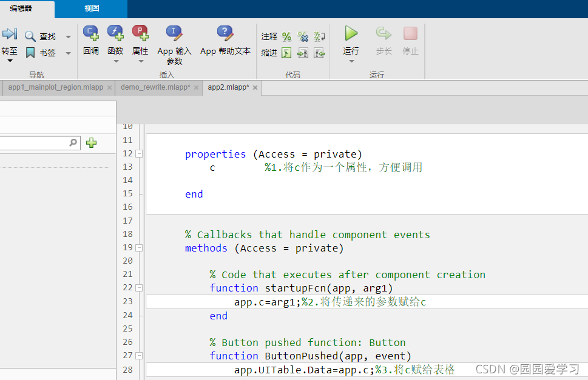Viewport: 588px width, 380px height.
Task: Click the green plus beside the search box
Action: [90, 143]
